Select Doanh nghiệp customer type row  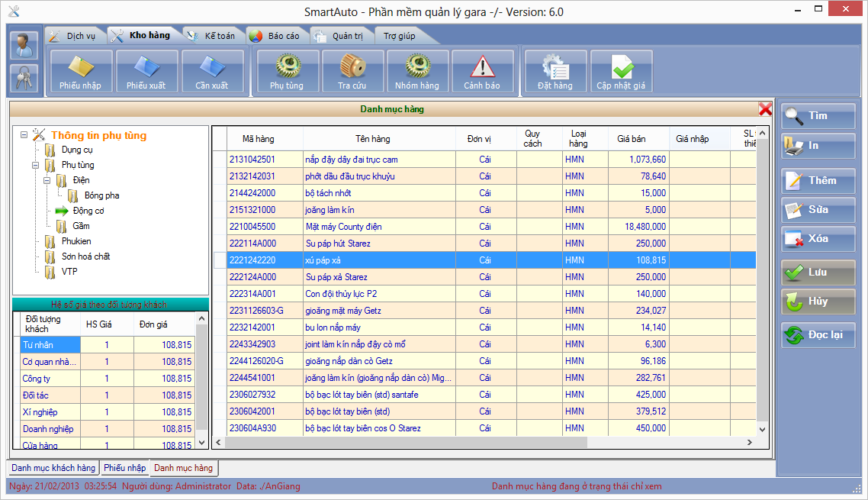(108, 429)
